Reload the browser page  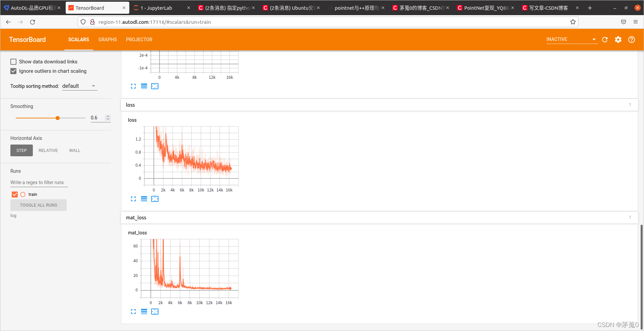click(33, 22)
